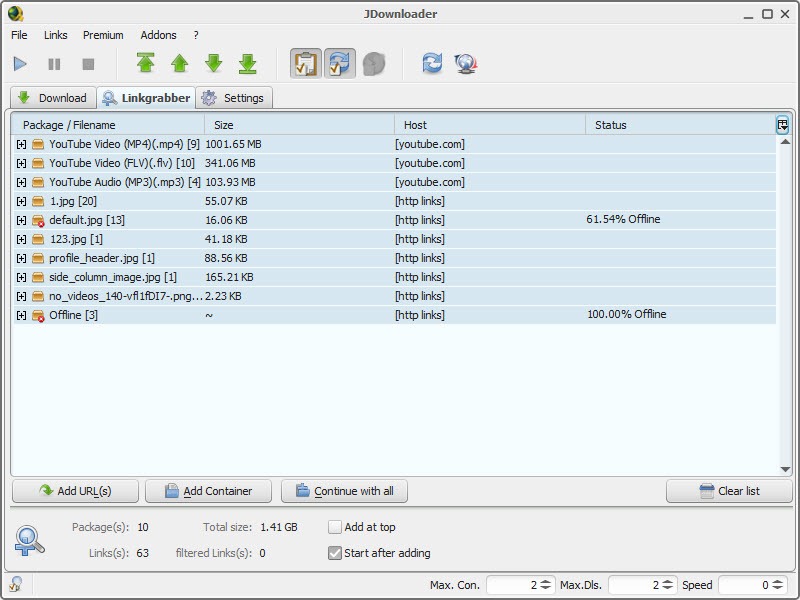Toggle automatic reconnect icon
The height and width of the screenshot is (600, 800).
click(340, 64)
